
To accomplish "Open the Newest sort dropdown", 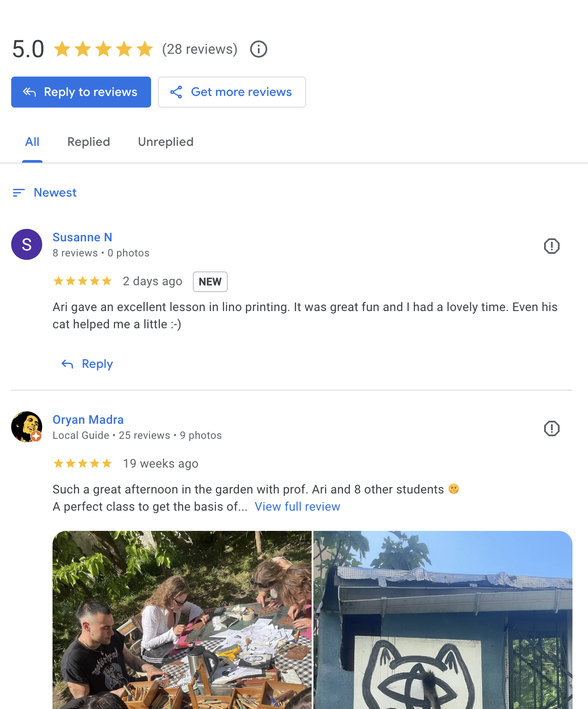I will pyautogui.click(x=55, y=193).
